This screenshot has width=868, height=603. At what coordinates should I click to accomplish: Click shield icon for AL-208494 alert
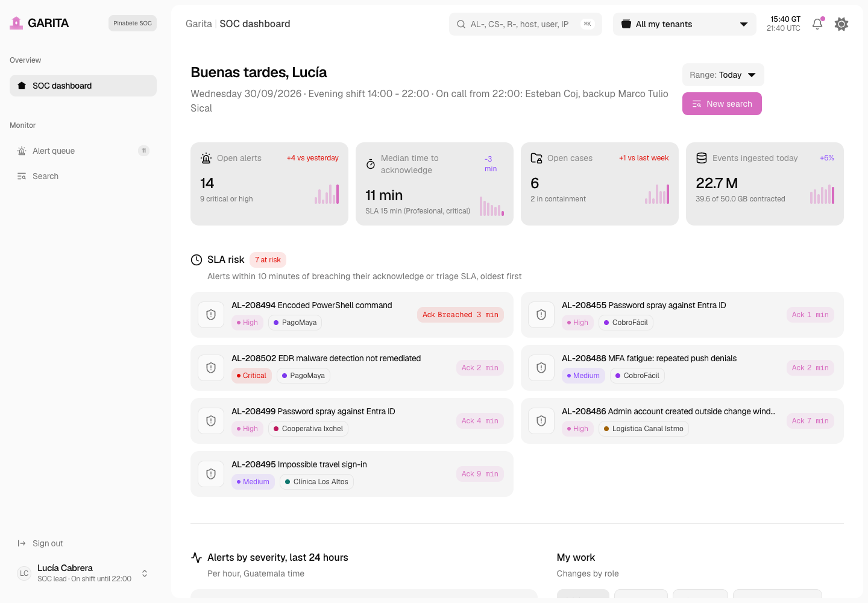pyautogui.click(x=211, y=315)
